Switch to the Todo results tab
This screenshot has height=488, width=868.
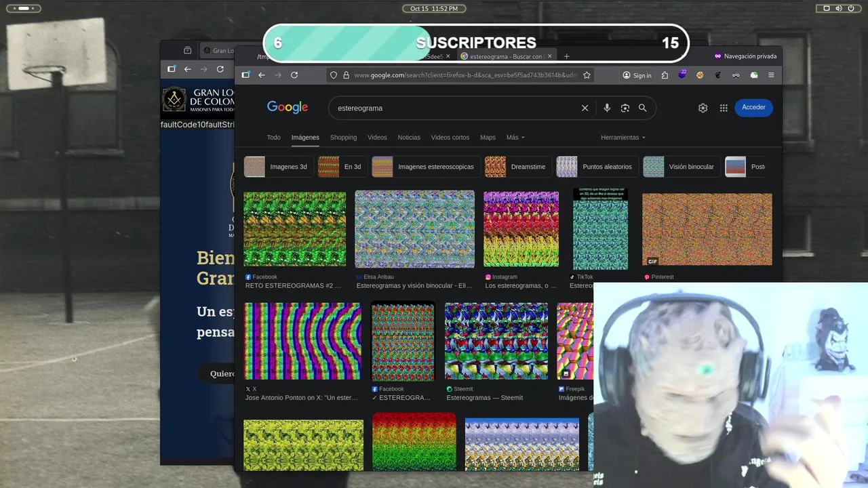273,138
